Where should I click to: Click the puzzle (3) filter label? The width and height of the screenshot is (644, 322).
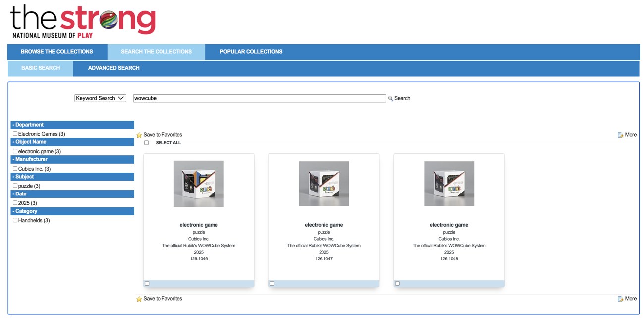click(x=29, y=186)
